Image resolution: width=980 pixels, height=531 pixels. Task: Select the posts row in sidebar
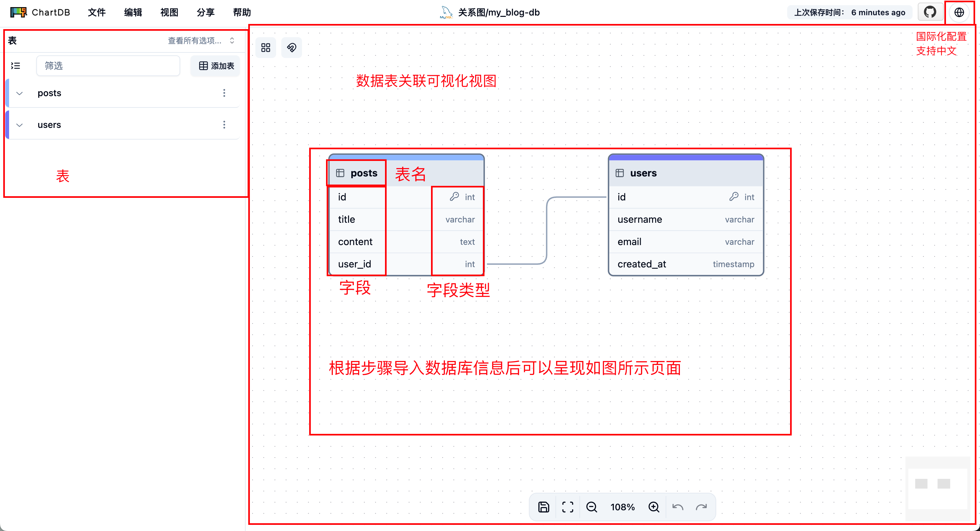coord(123,93)
